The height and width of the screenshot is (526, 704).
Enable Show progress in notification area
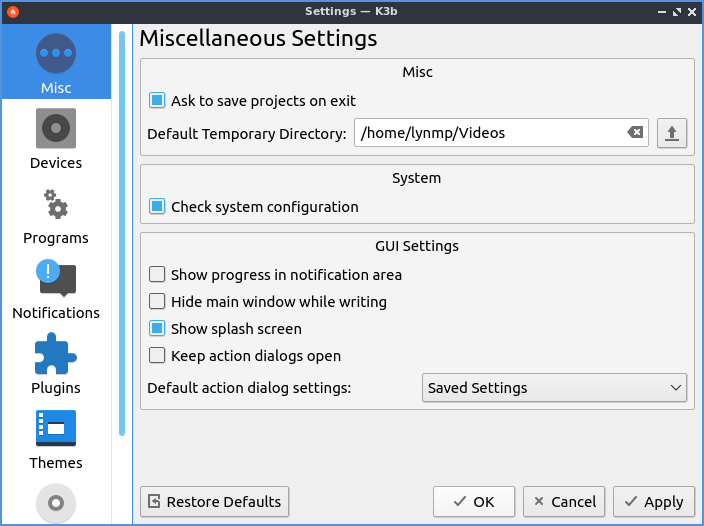[x=157, y=275]
